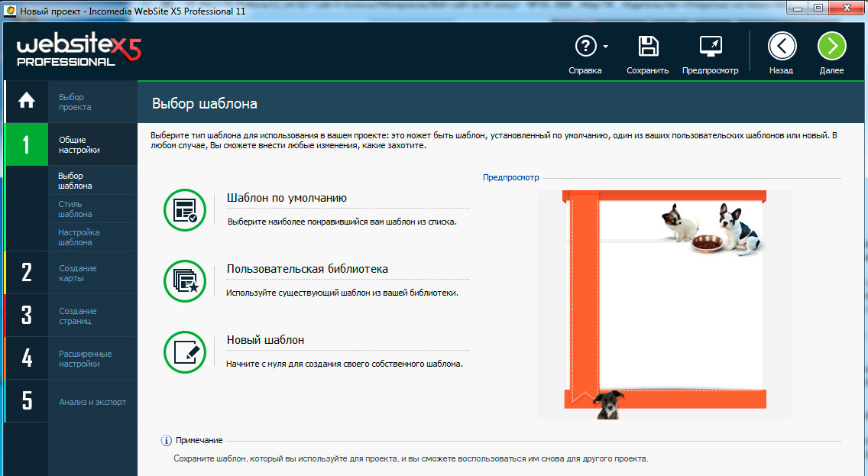
Task: Go back with the Назад arrow
Action: [782, 46]
